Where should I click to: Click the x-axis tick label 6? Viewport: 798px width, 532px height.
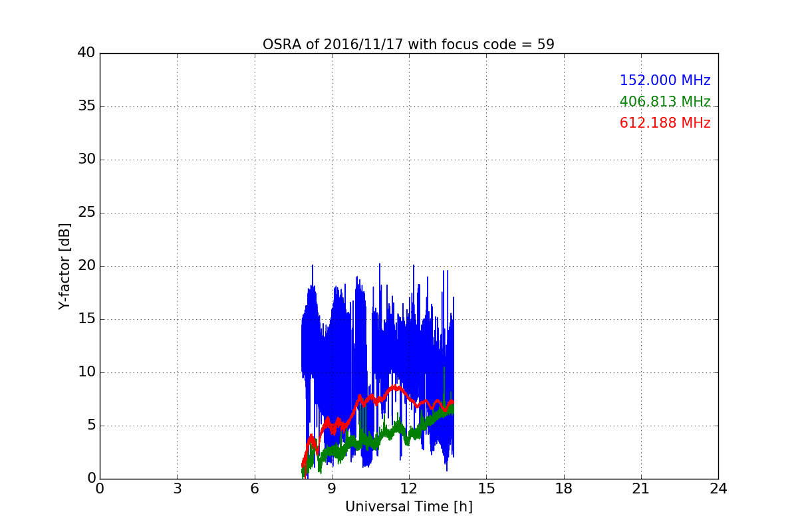point(255,489)
